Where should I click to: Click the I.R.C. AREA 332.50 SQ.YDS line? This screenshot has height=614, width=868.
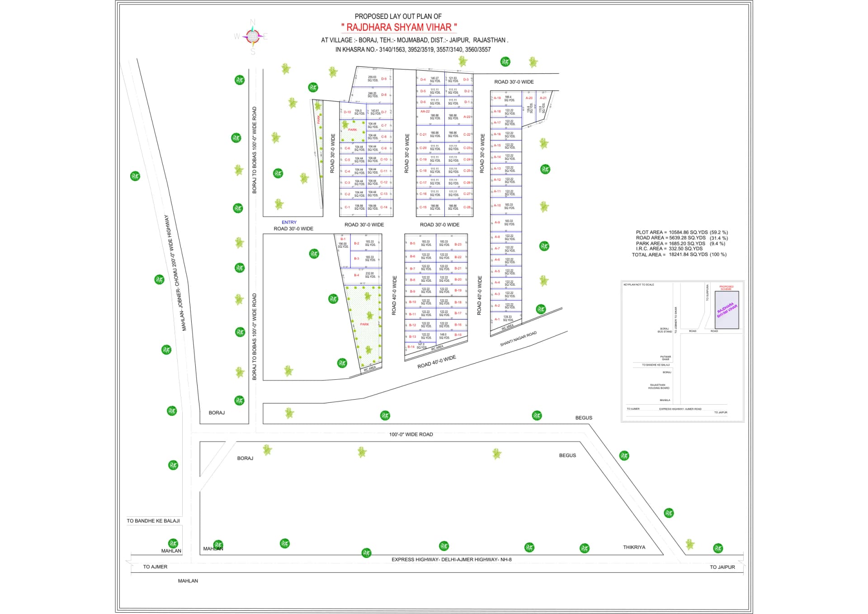coord(670,249)
